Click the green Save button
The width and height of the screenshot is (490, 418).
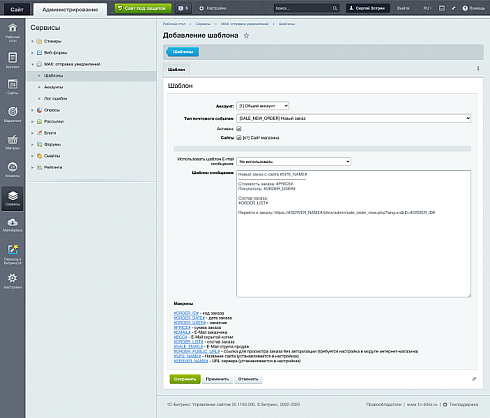pyautogui.click(x=185, y=379)
